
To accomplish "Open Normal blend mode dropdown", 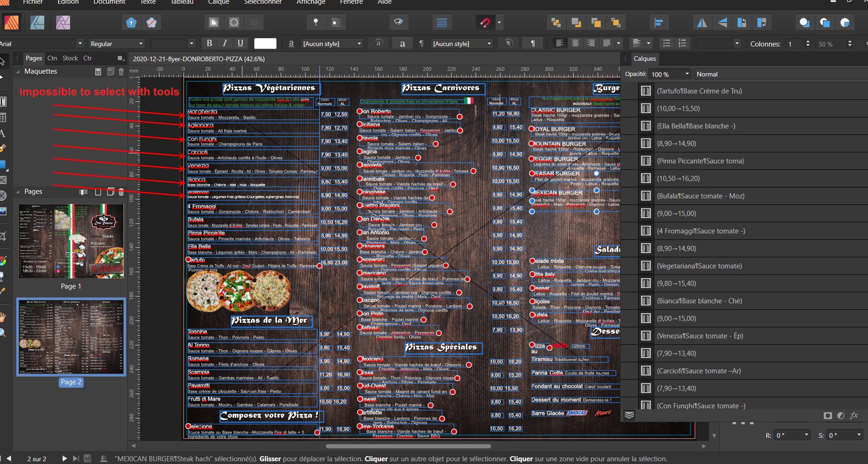I will pyautogui.click(x=781, y=74).
